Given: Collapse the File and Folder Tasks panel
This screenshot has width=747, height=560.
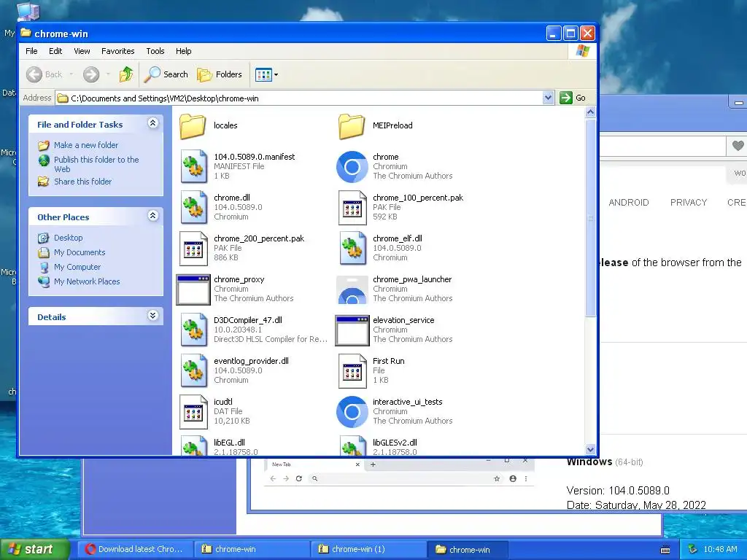Looking at the screenshot, I should click(152, 123).
